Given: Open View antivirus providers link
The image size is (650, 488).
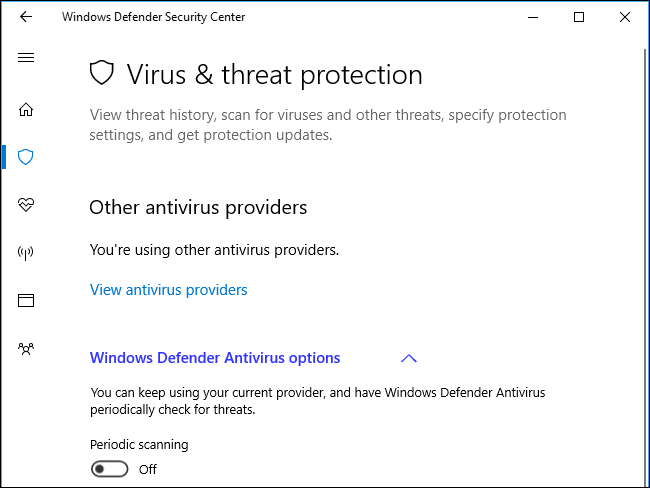Looking at the screenshot, I should point(168,290).
